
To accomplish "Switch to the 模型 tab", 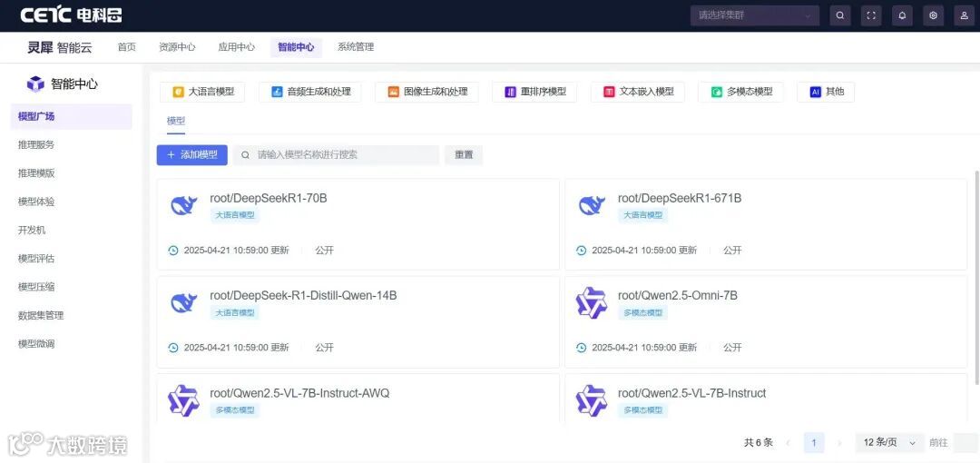I will (176, 121).
